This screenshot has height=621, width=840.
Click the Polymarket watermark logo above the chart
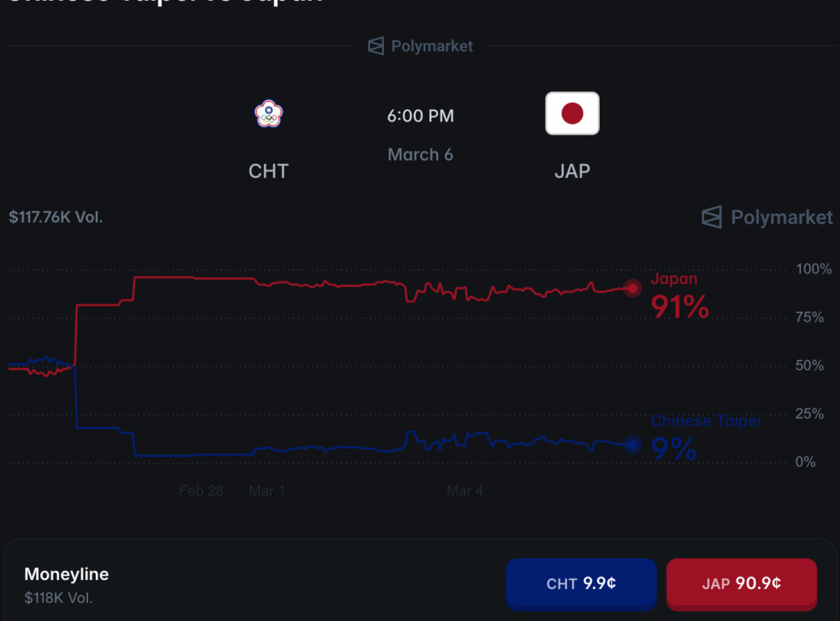click(x=711, y=217)
